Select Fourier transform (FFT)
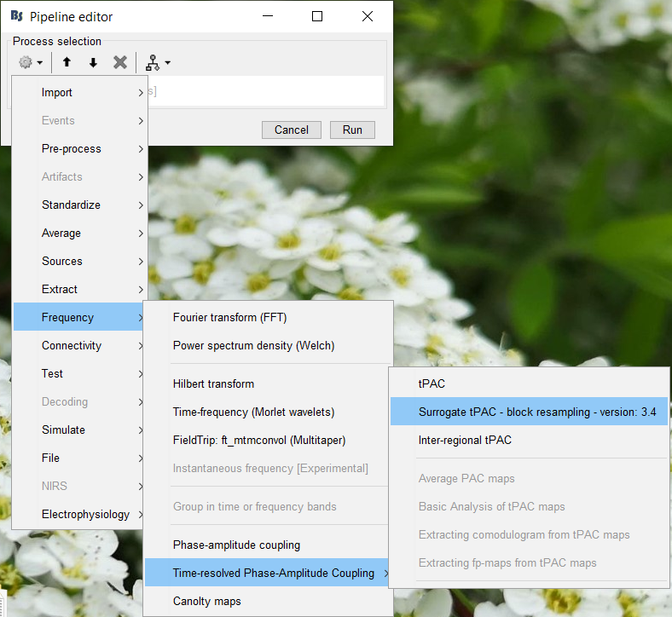The image size is (672, 617). pos(229,317)
